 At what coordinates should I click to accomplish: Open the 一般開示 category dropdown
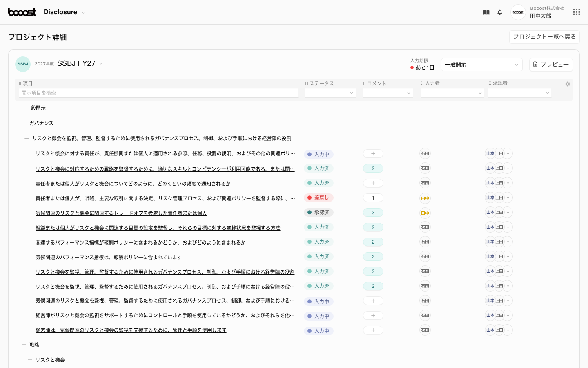pos(481,65)
